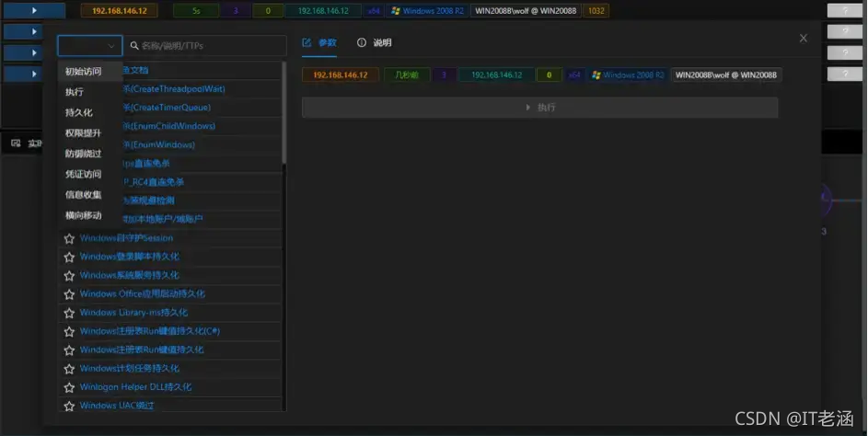
Task: Click the star beside Windows系统服务持久化
Action: tap(69, 276)
